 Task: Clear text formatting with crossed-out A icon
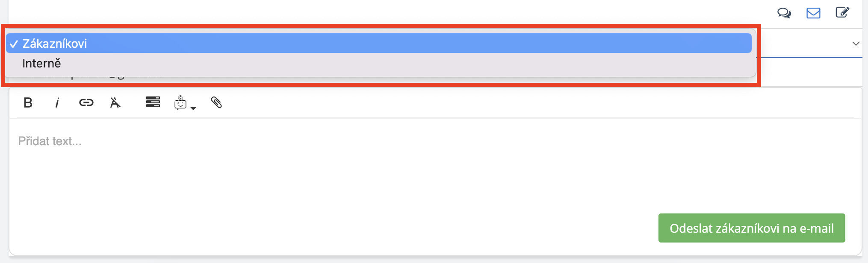click(115, 102)
